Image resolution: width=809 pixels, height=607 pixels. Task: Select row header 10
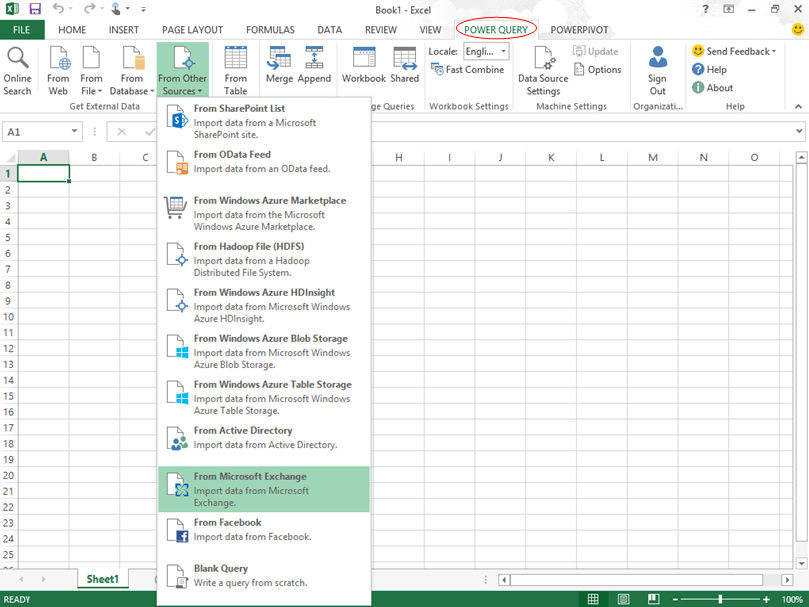pos(9,317)
